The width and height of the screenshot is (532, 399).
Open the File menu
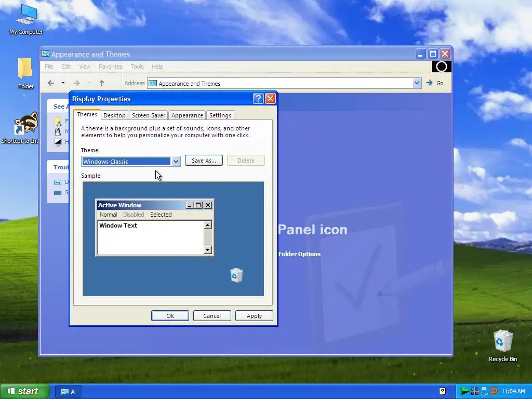[49, 66]
